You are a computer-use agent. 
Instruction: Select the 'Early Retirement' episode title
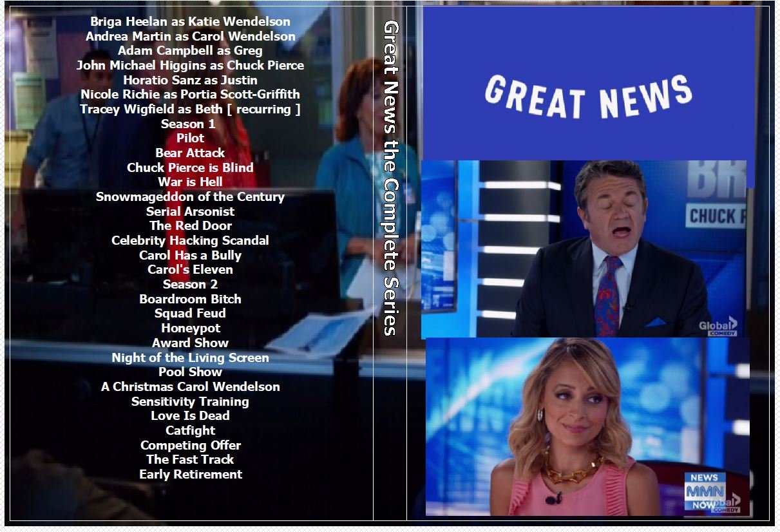pos(190,475)
